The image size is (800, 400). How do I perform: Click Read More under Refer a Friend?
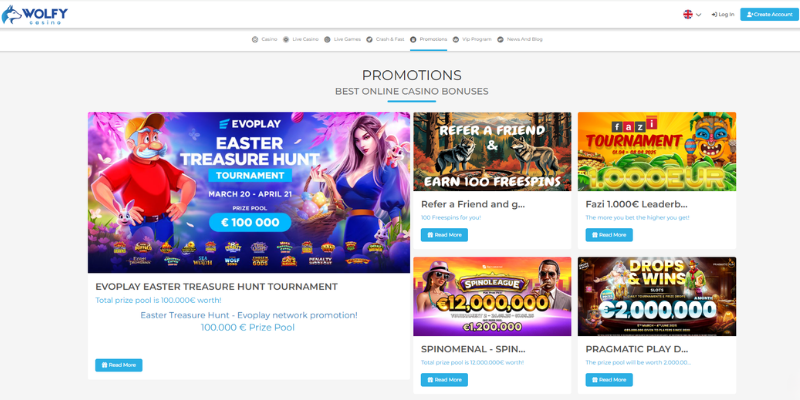pos(444,235)
